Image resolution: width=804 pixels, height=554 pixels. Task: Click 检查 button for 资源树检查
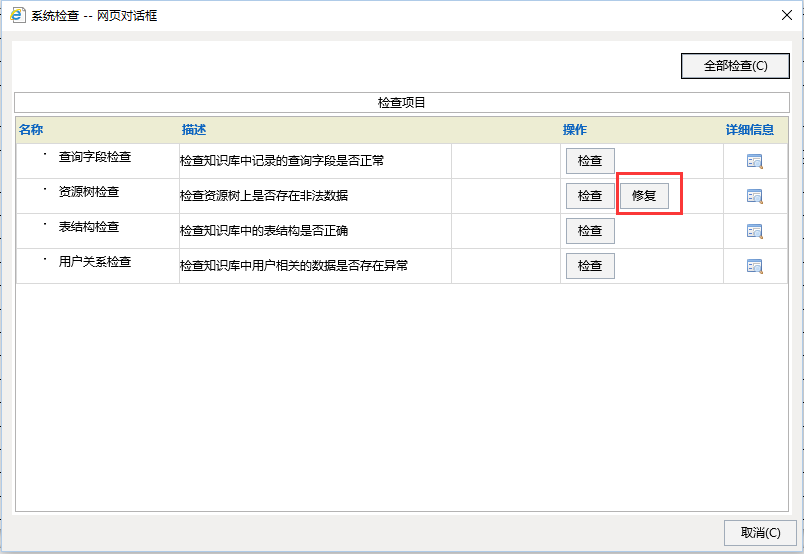[590, 196]
